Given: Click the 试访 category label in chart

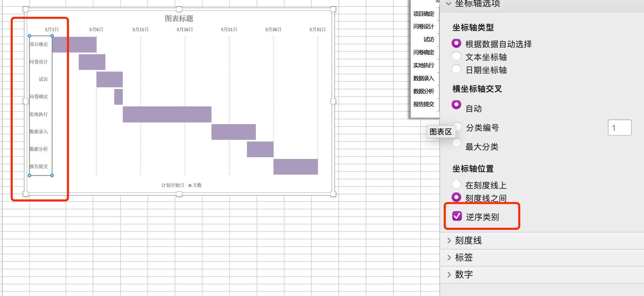Looking at the screenshot, I should pos(43,79).
